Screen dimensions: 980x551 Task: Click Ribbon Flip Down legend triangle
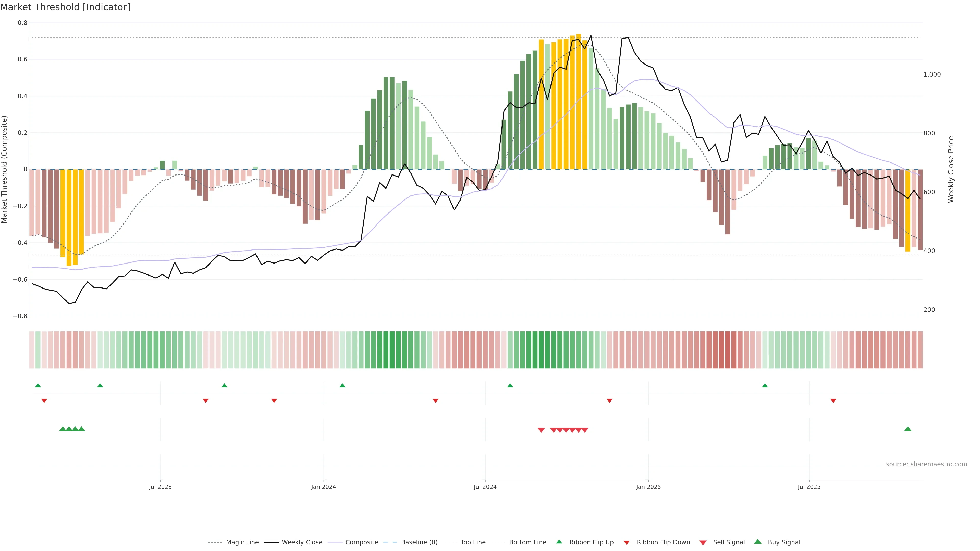click(627, 543)
